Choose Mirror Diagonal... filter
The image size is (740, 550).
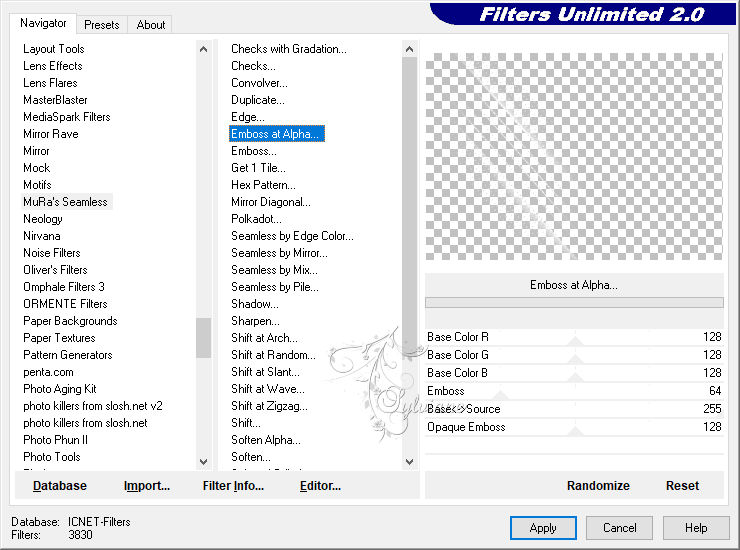coord(271,202)
